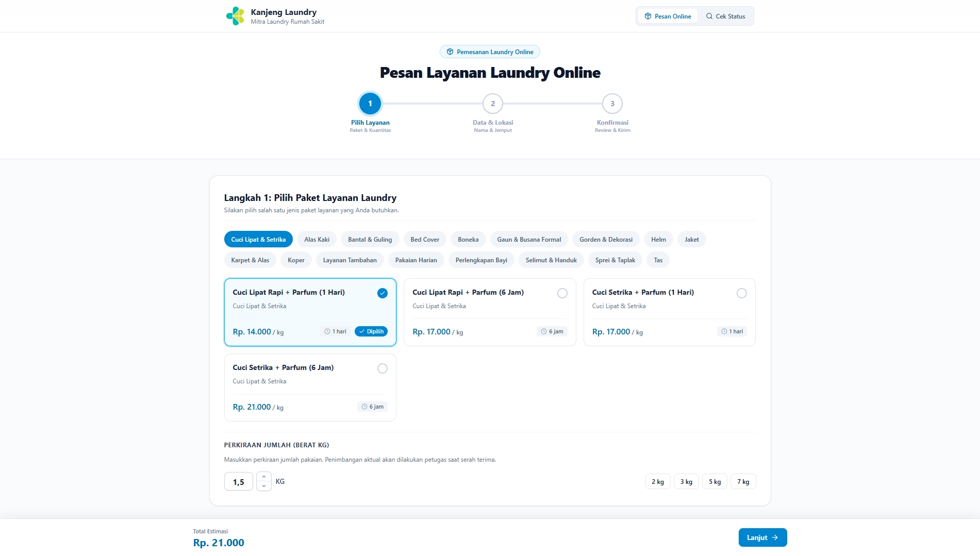Select Gorden & Dekorasi category
The width and height of the screenshot is (980, 556).
[x=606, y=239]
